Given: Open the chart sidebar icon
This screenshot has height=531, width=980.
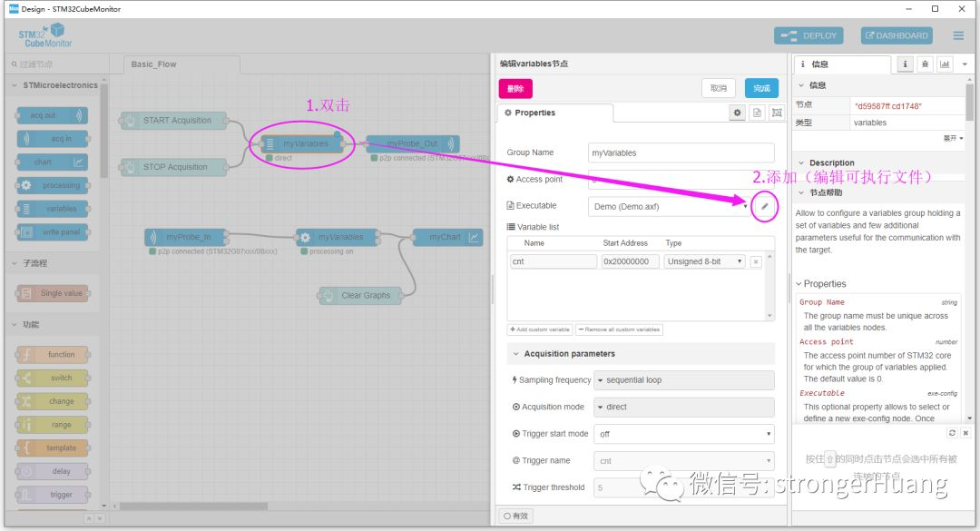Looking at the screenshot, I should pyautogui.click(x=945, y=64).
